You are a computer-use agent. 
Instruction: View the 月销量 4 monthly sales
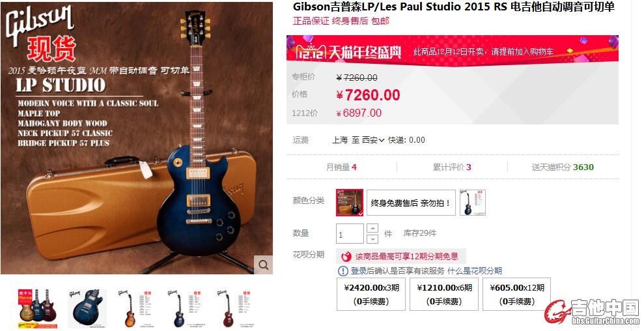(341, 167)
